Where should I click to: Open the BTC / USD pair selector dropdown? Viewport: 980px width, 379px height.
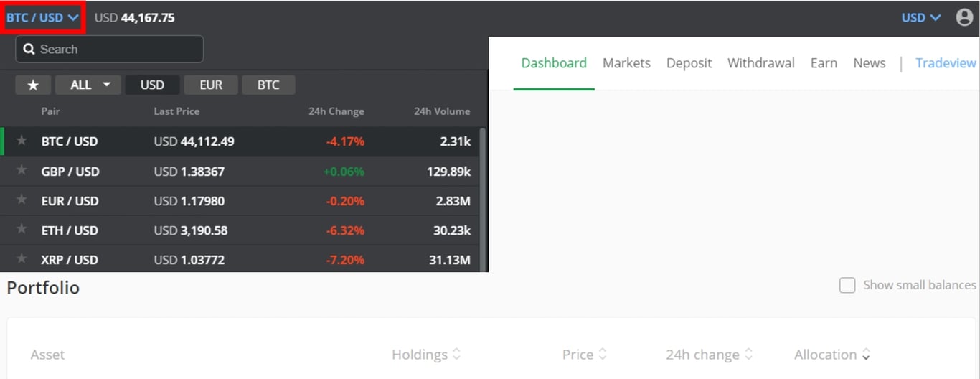(43, 17)
